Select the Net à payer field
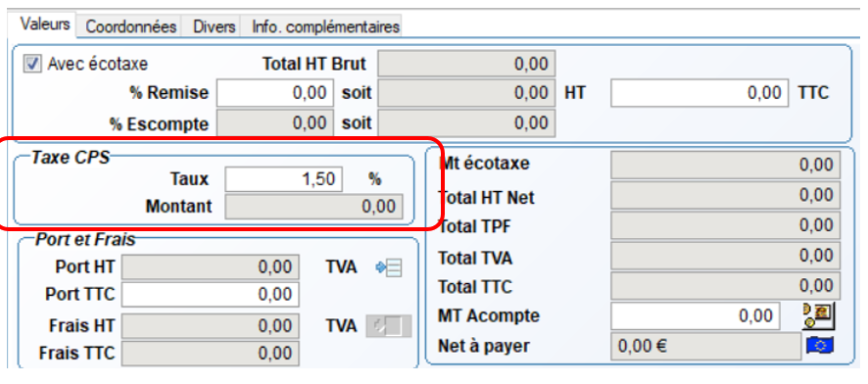 pyautogui.click(x=705, y=347)
